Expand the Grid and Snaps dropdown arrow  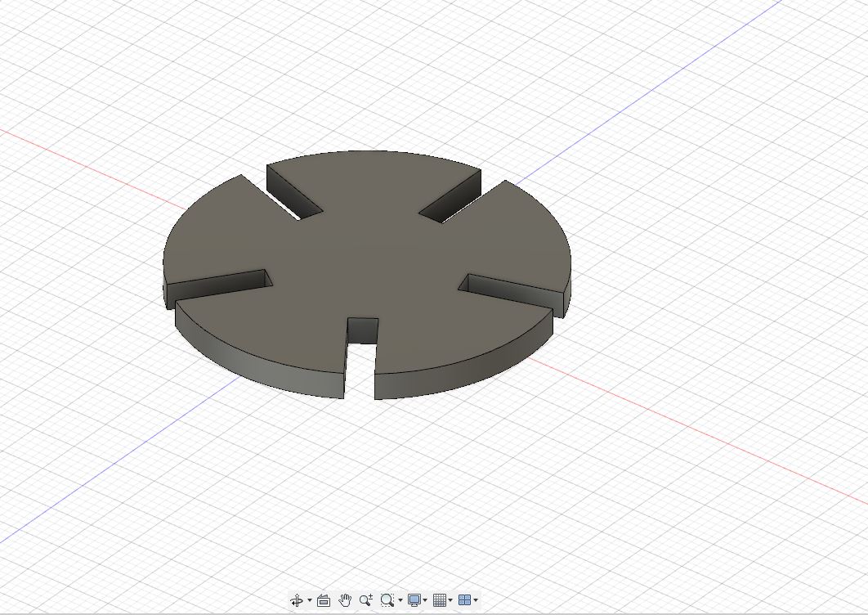tap(450, 600)
